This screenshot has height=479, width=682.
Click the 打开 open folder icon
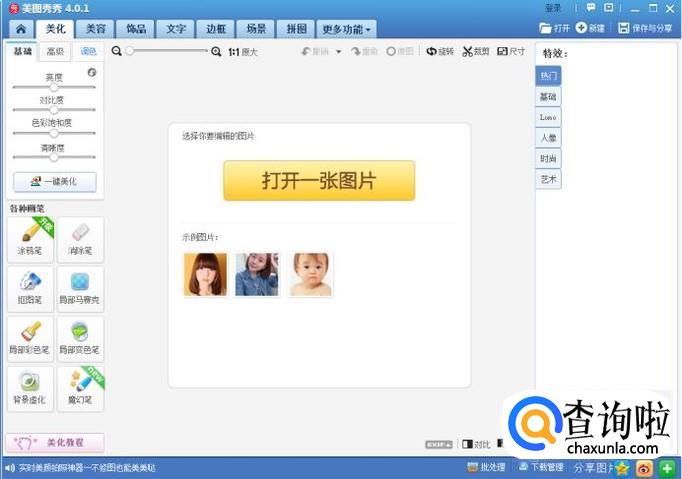pos(554,28)
